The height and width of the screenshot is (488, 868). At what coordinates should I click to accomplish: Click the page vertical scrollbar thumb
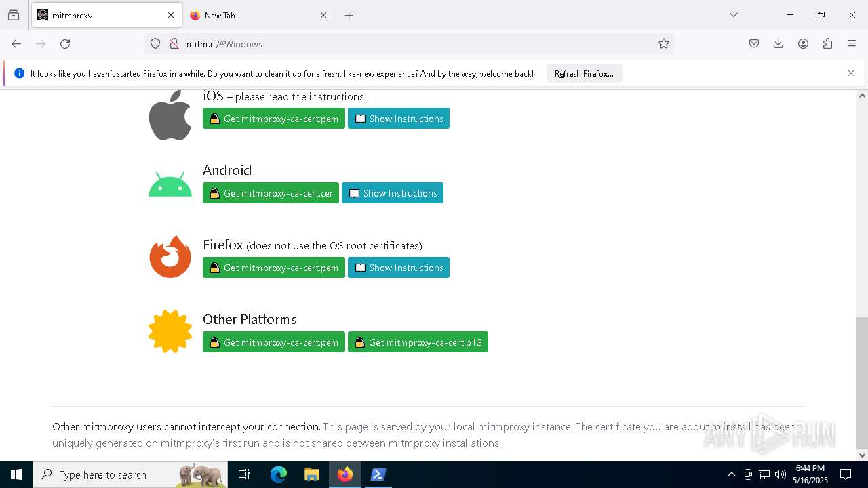(x=862, y=383)
